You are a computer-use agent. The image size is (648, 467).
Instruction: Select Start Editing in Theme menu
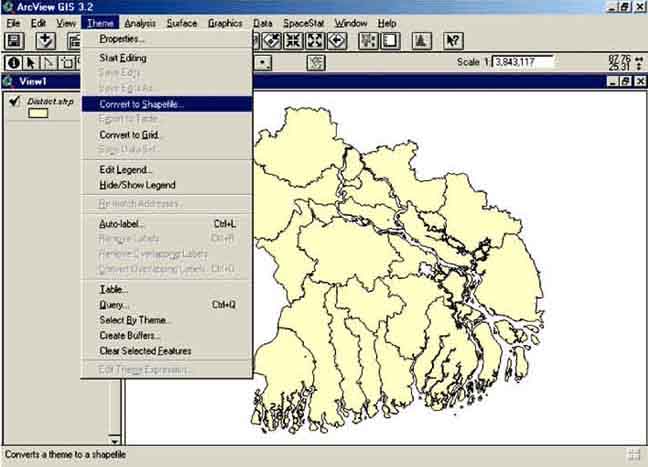[x=122, y=58]
